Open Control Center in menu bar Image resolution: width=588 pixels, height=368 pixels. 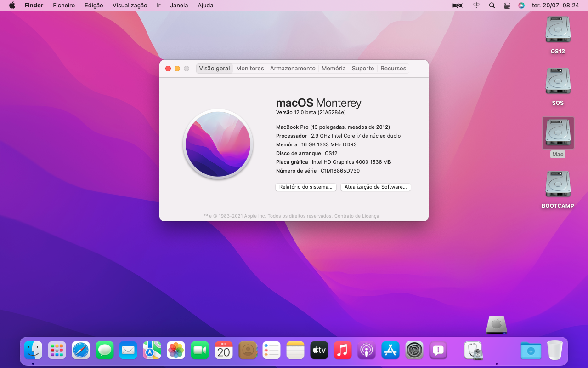click(x=507, y=6)
